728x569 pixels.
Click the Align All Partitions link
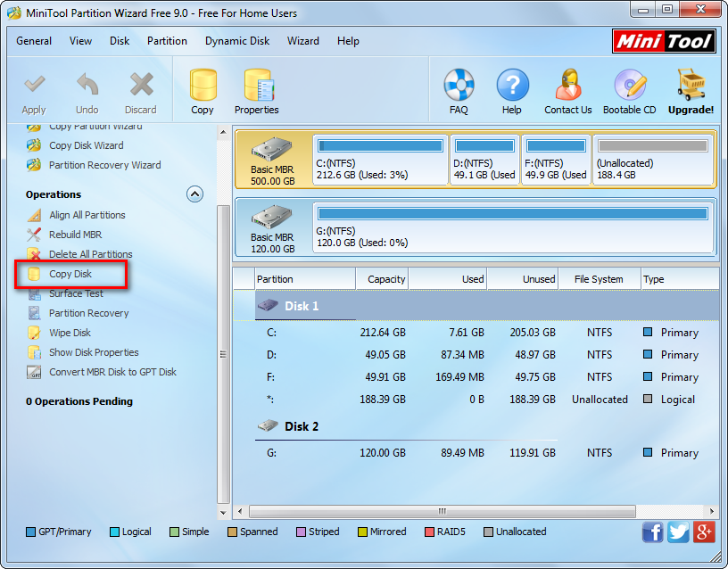tap(87, 215)
